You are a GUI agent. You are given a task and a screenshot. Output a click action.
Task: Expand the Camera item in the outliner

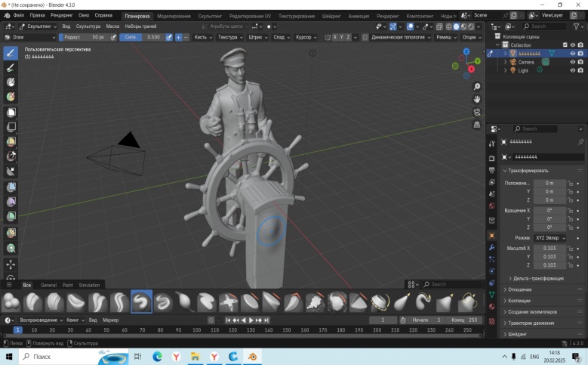[x=505, y=62]
